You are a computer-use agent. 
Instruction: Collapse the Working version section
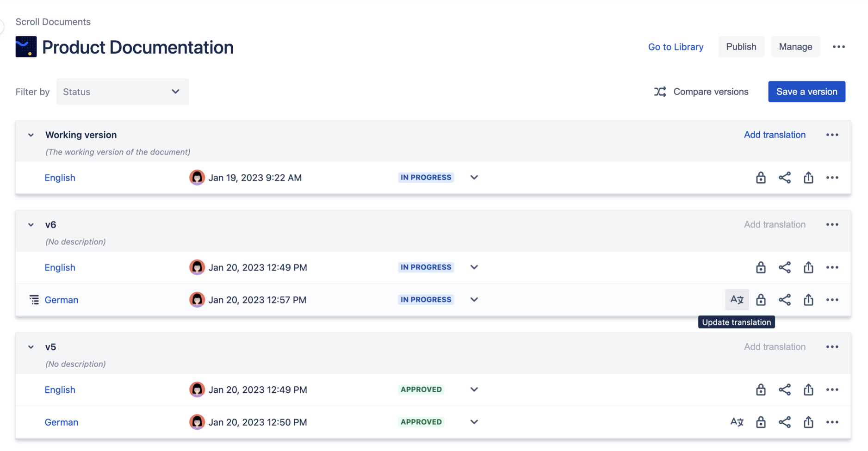[31, 135]
